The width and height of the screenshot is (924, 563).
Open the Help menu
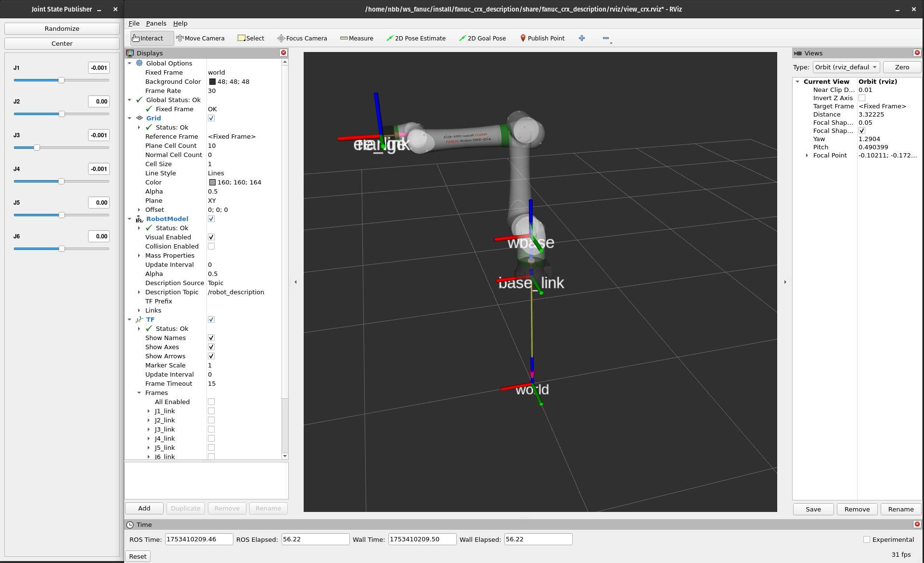180,23
